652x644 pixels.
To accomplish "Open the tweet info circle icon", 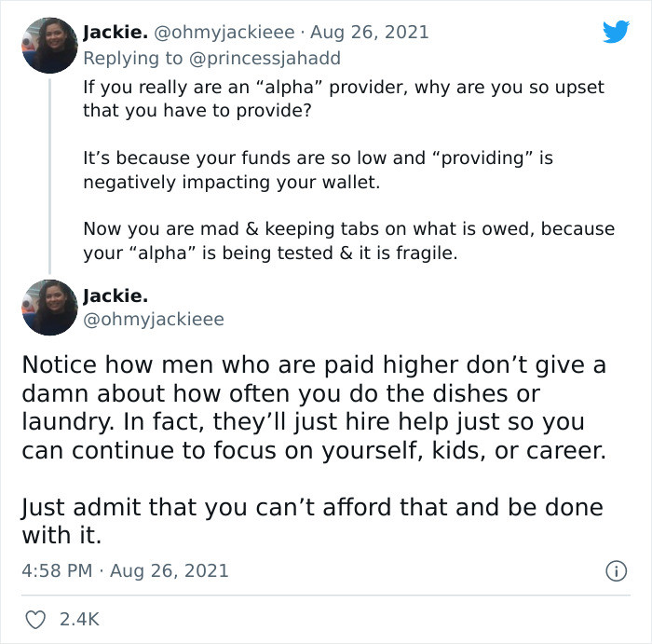I will [x=617, y=569].
